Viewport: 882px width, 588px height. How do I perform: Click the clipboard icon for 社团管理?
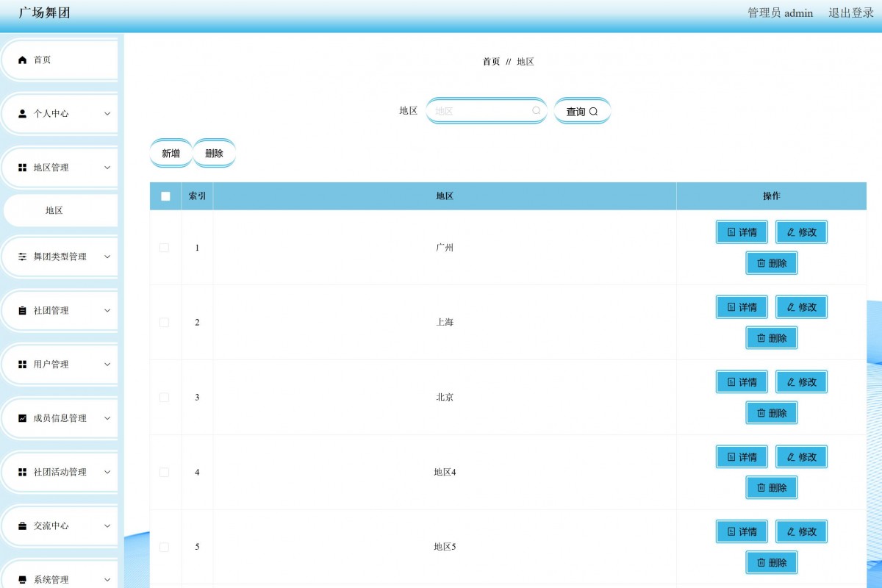coord(22,311)
